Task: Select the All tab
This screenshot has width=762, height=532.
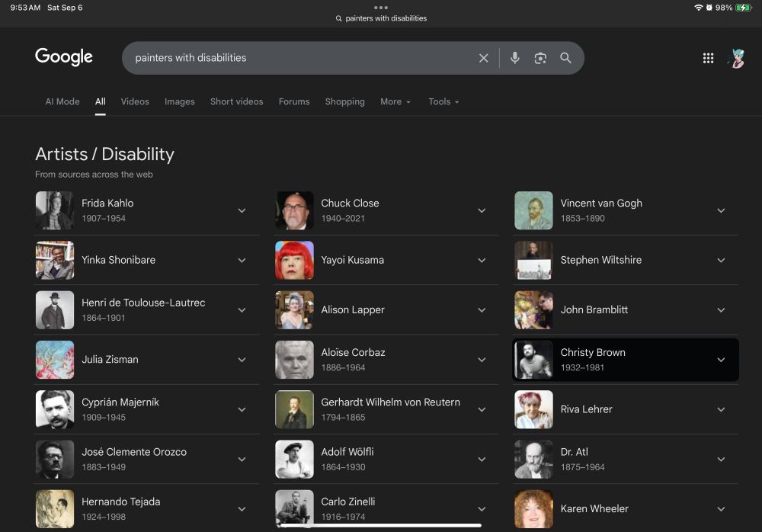Action: [x=100, y=101]
